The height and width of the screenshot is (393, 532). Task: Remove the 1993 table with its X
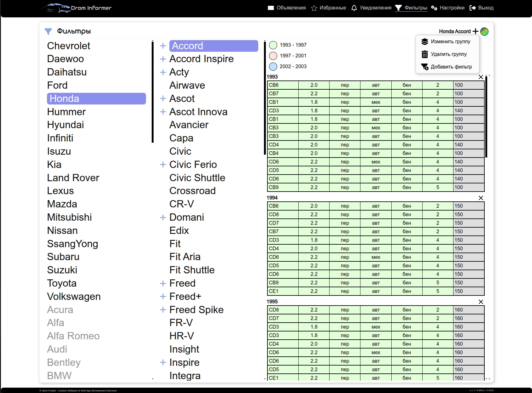pyautogui.click(x=481, y=77)
